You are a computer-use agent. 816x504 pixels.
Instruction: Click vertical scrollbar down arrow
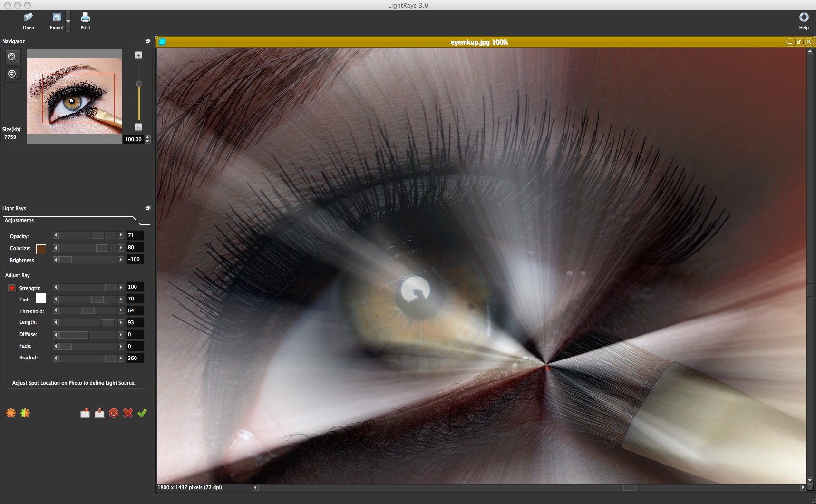[x=810, y=480]
